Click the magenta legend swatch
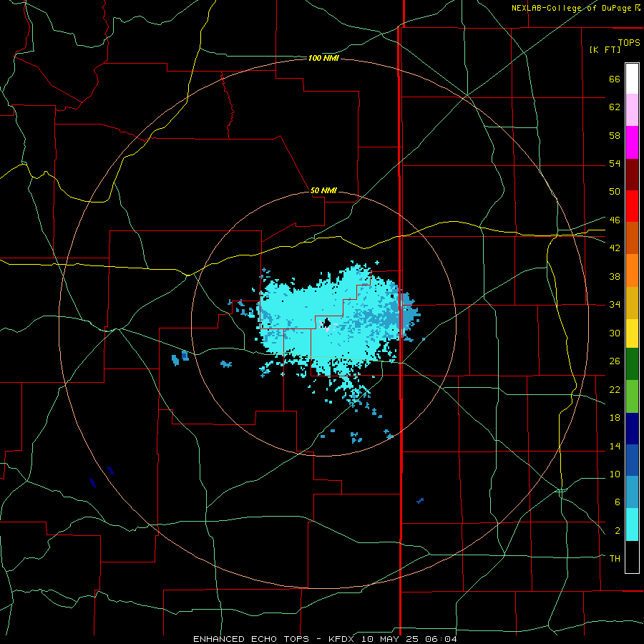The image size is (644, 644). click(632, 142)
